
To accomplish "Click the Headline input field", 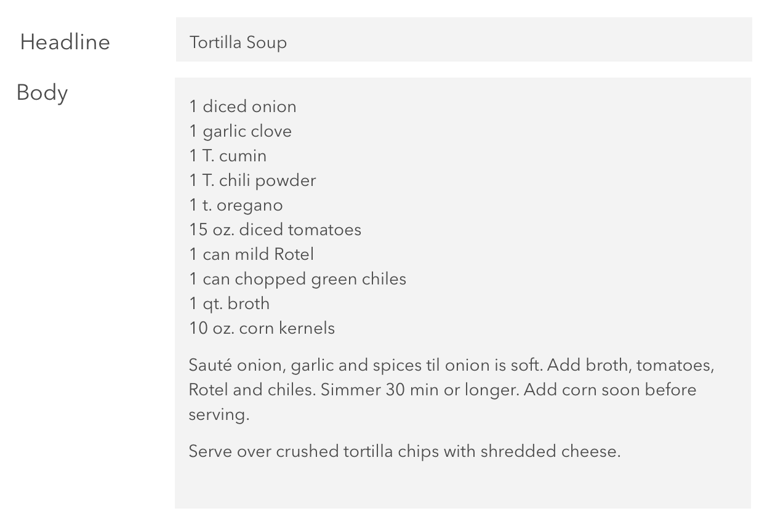I will (464, 39).
